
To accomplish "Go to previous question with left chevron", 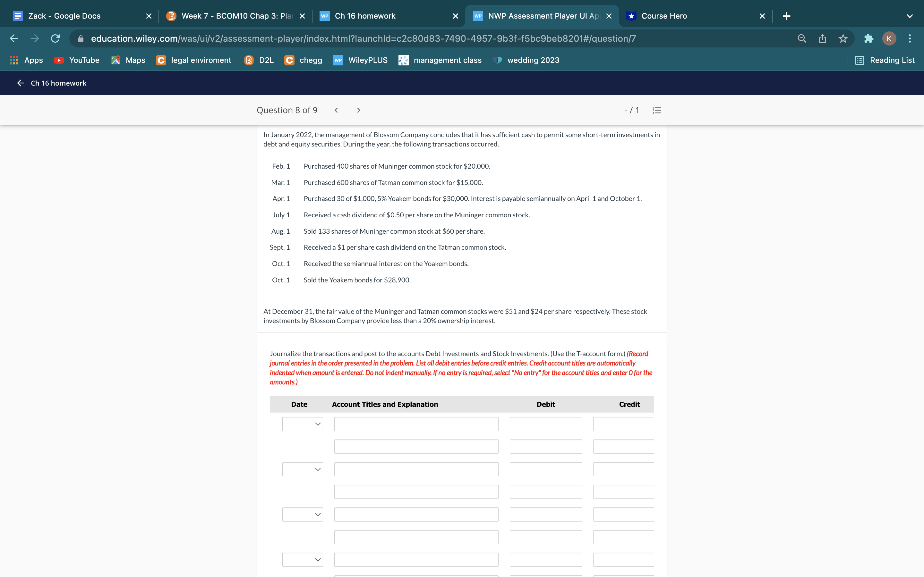I will click(336, 110).
